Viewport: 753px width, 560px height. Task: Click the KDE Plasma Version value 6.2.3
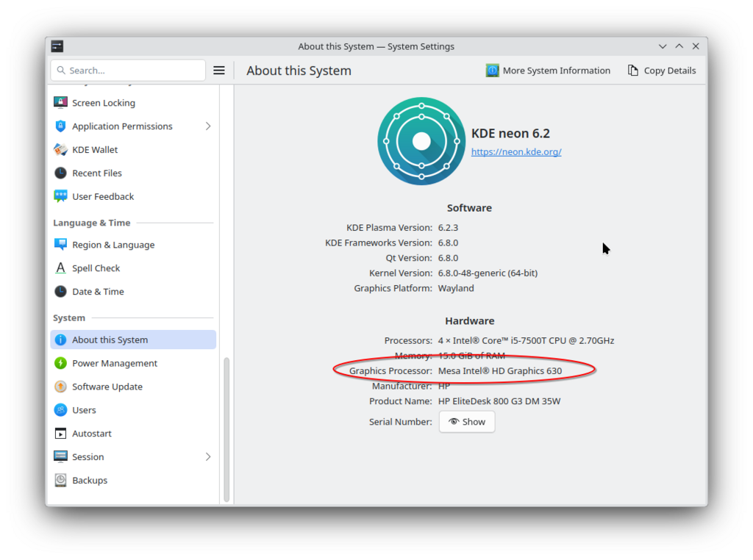tap(448, 228)
